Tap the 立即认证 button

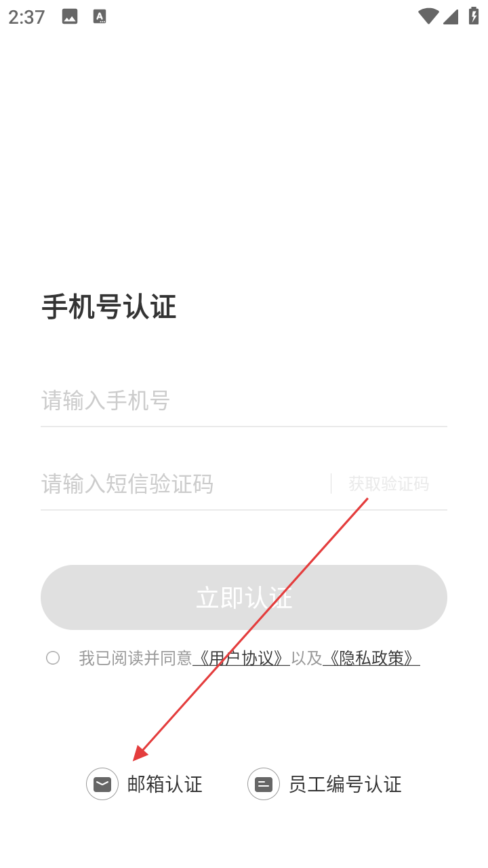244,597
